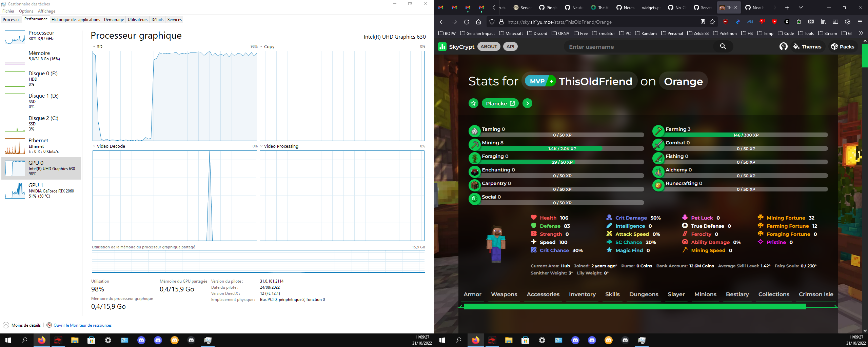Open File Explorer from the left taskbar
Screen dimensions: 868x347
click(x=75, y=340)
